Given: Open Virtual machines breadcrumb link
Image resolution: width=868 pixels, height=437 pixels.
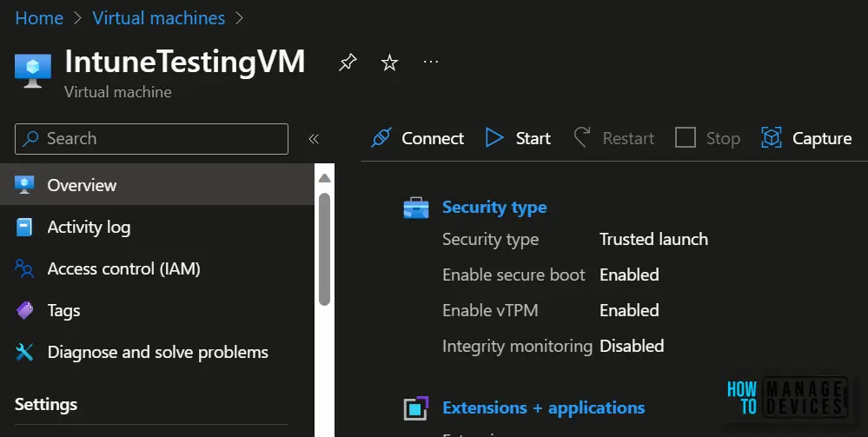Looking at the screenshot, I should [158, 18].
